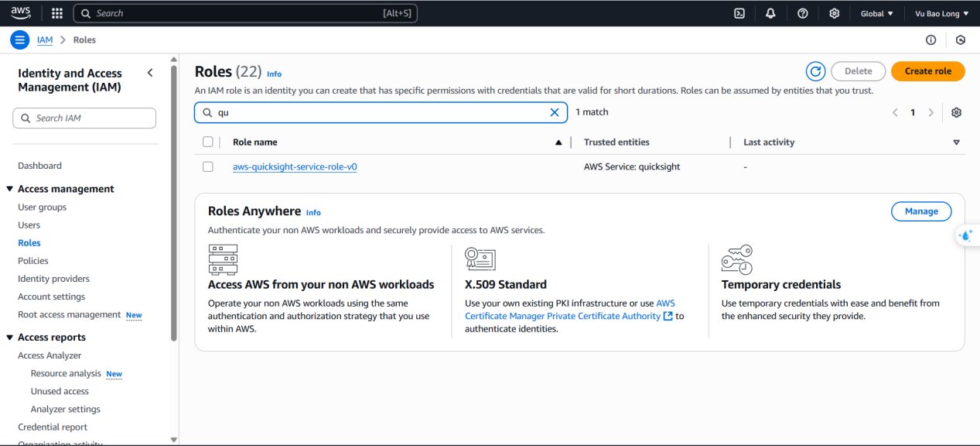The image size is (980, 446).
Task: Click the '1 match' result count
Action: (592, 112)
